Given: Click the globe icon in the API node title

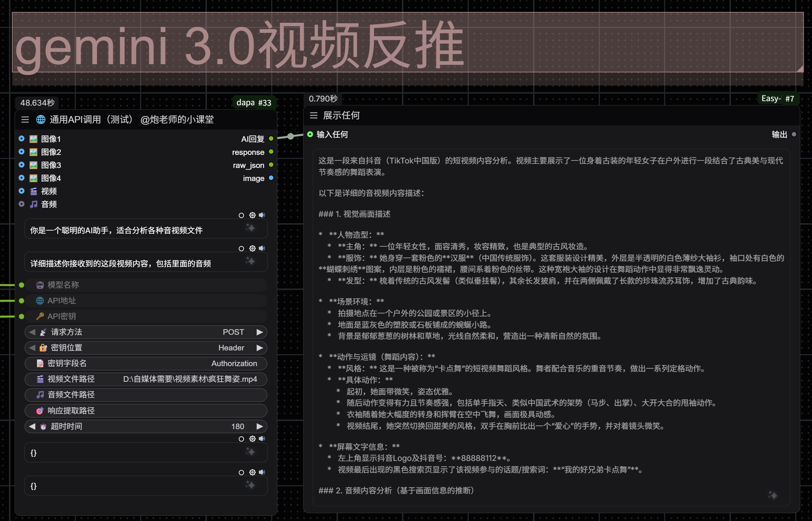Looking at the screenshot, I should 41,119.
